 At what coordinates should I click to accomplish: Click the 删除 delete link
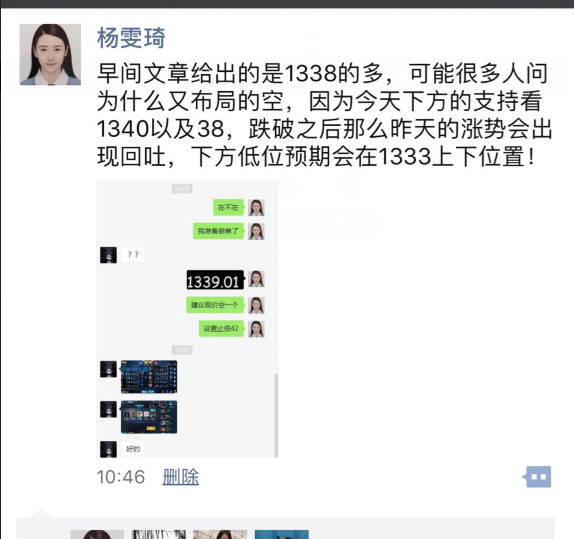[180, 477]
